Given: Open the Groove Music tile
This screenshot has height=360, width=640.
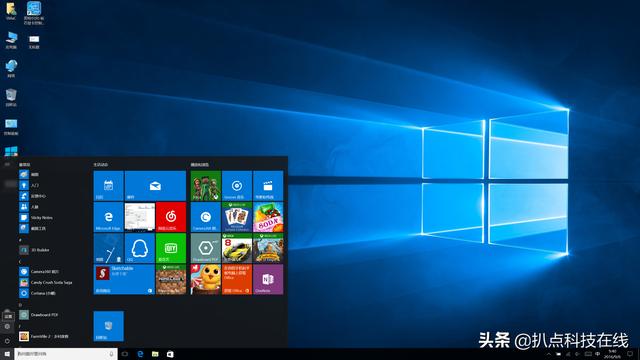Looking at the screenshot, I should click(x=237, y=186).
